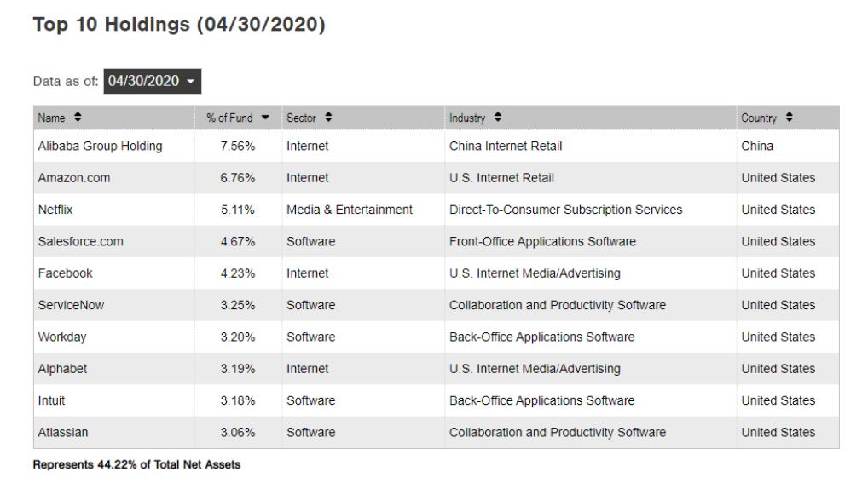Click the Sector column header text
The height and width of the screenshot is (489, 868).
coord(302,118)
